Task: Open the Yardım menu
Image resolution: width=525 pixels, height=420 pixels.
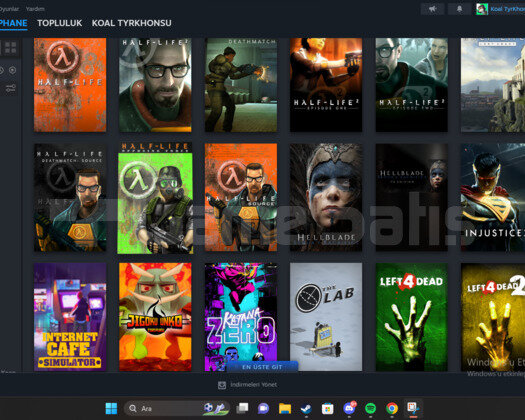Action: (35, 9)
